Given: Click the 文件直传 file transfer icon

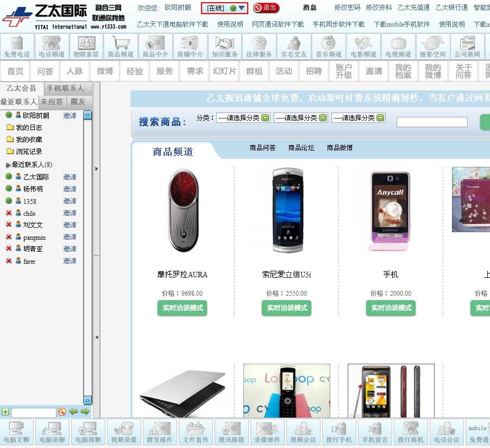Looking at the screenshot, I should coord(196,432).
